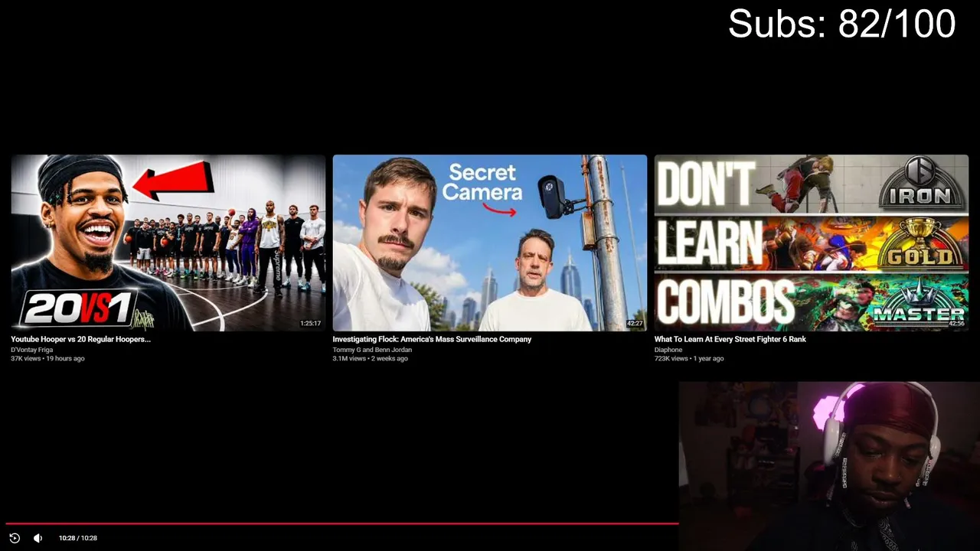This screenshot has height=551, width=980.
Task: Click the 42:56 duration badge
Action: tap(956, 324)
